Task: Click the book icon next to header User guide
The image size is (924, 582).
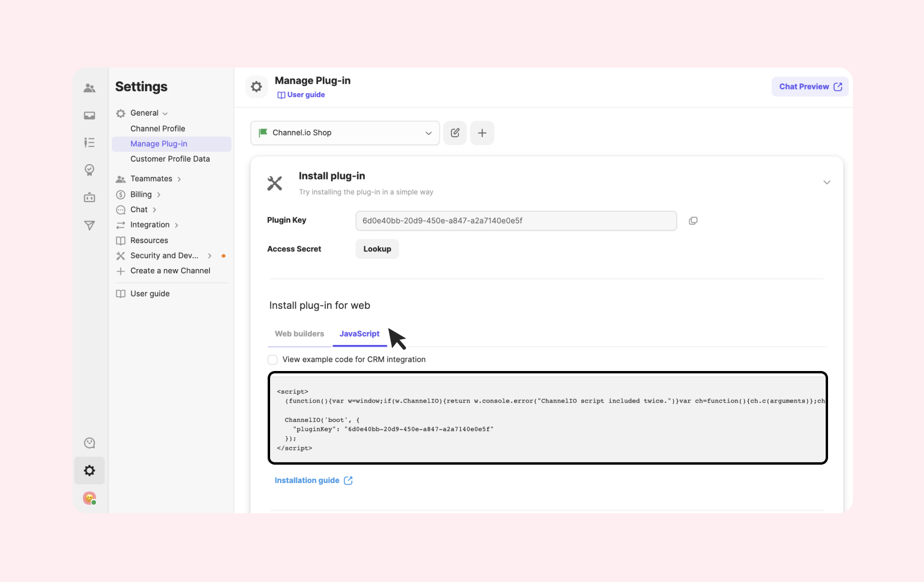Action: click(281, 95)
